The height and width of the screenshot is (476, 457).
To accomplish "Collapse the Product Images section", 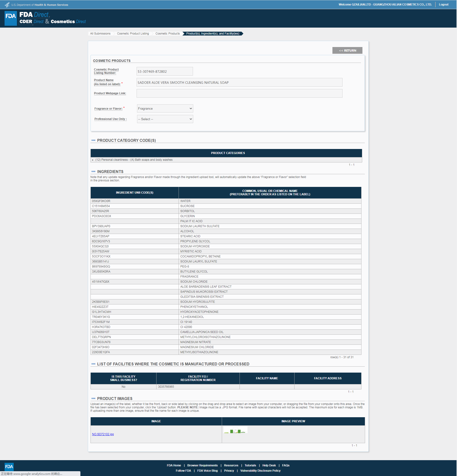I will (x=93, y=399).
